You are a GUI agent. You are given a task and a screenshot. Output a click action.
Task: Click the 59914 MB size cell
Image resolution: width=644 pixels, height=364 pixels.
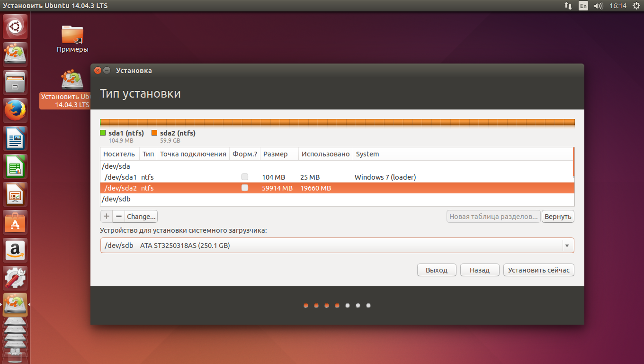[x=277, y=188]
